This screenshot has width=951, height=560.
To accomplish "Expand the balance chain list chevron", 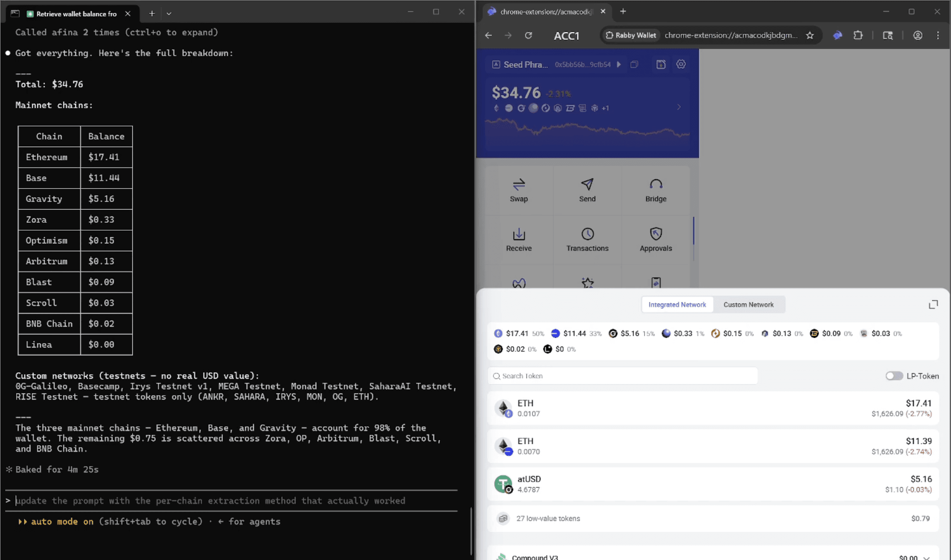I will click(x=679, y=107).
